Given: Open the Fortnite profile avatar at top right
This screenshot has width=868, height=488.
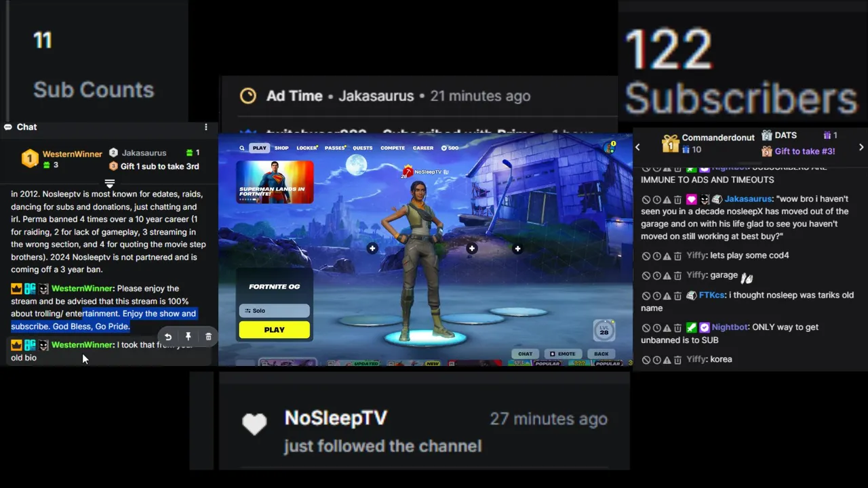Looking at the screenshot, I should (x=610, y=148).
